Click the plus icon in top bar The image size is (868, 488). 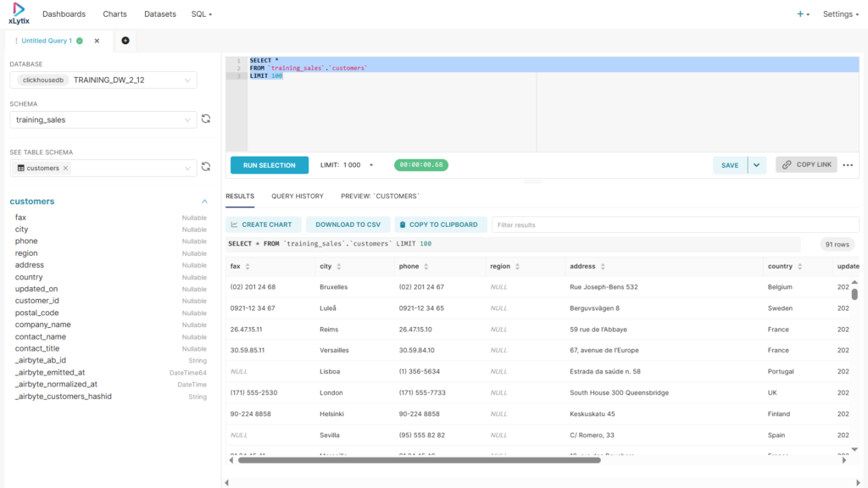[801, 14]
